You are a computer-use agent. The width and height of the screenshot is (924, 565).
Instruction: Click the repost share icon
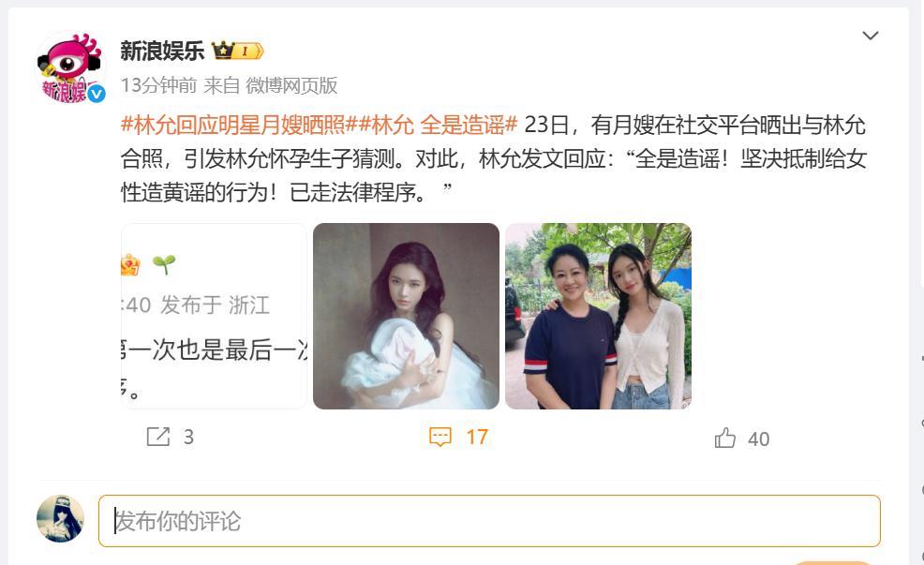158,437
